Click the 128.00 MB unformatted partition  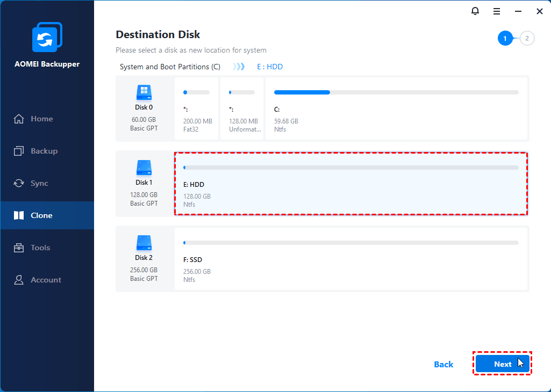(242, 109)
